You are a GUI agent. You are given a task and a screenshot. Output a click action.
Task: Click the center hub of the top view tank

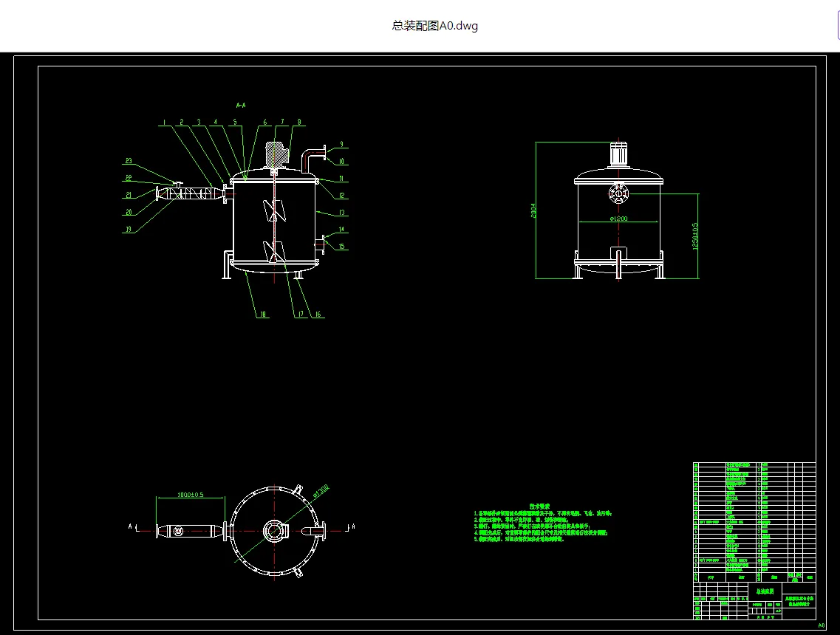click(276, 531)
